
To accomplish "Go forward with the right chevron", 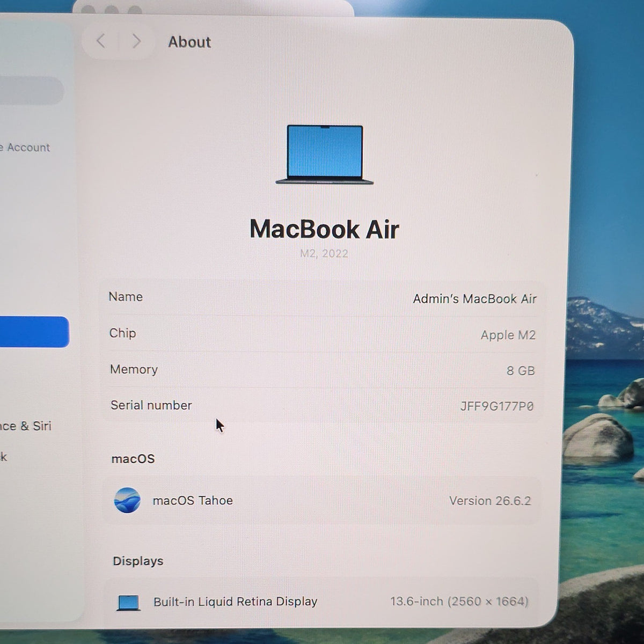I will tap(136, 41).
